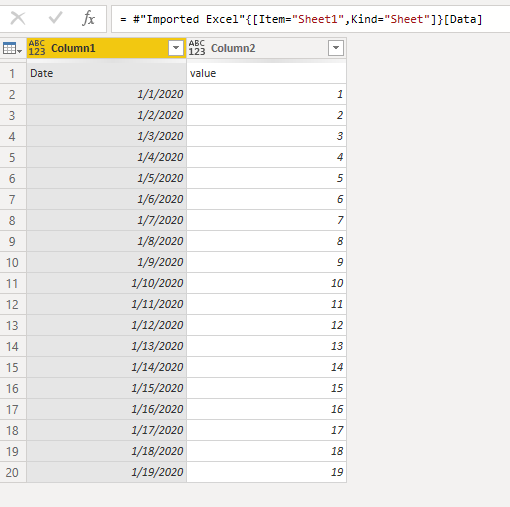
Task: Select the date cell 1/15/2020
Action: point(106,388)
